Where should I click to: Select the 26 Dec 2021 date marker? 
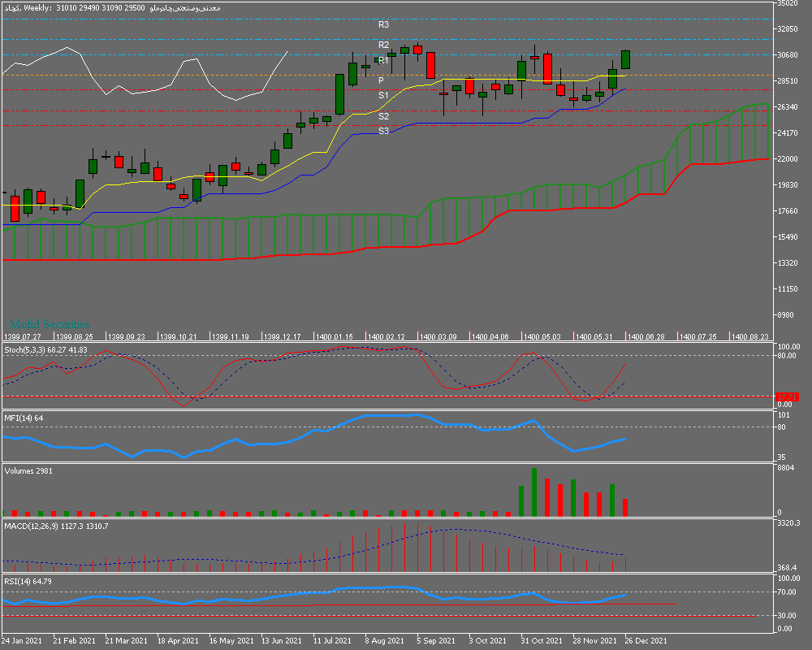(x=646, y=641)
